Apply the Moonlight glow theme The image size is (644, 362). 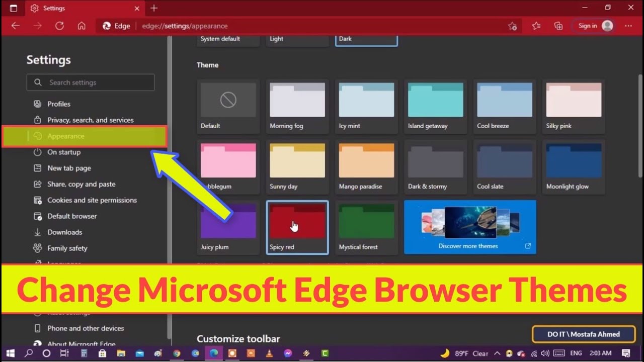(x=574, y=167)
